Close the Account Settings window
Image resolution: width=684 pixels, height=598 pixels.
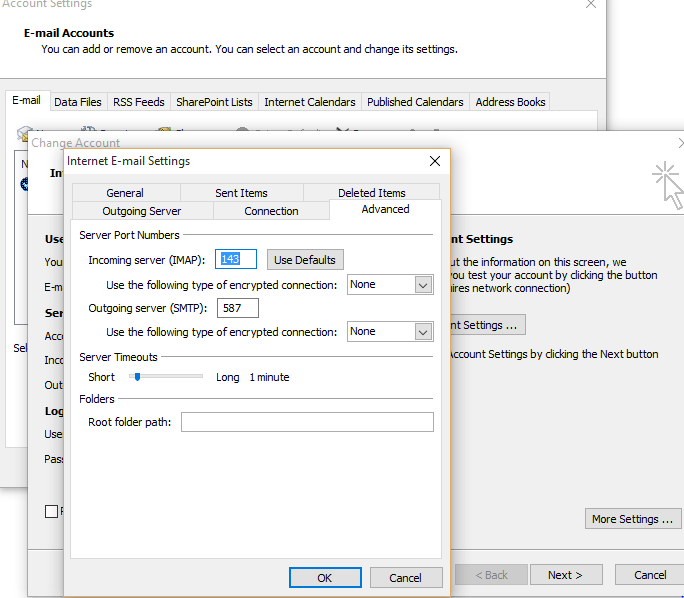[x=591, y=4]
